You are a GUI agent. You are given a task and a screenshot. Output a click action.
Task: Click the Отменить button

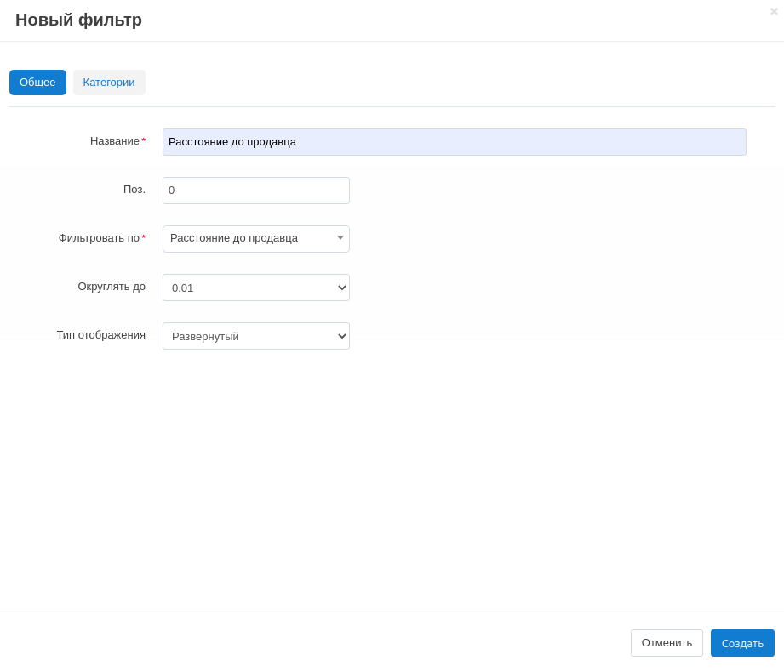click(667, 643)
